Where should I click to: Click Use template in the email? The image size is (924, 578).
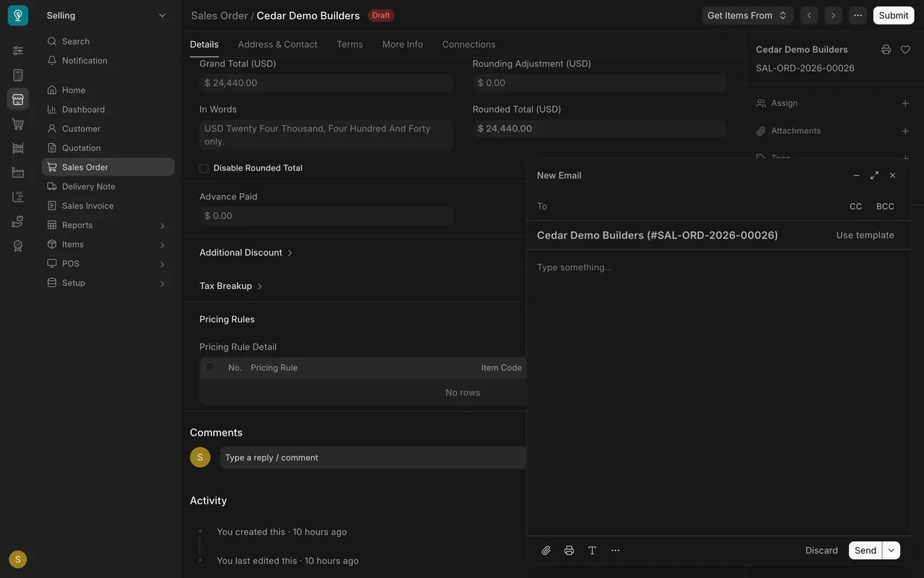865,236
